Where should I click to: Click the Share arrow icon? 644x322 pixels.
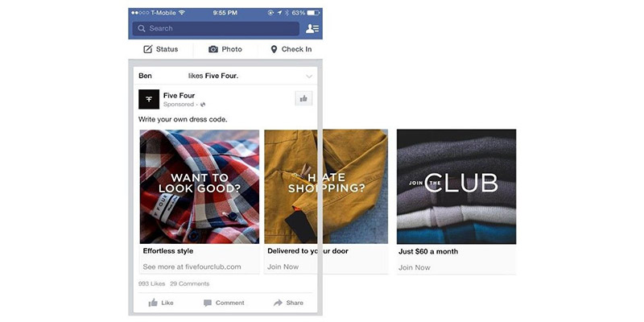coord(278,303)
